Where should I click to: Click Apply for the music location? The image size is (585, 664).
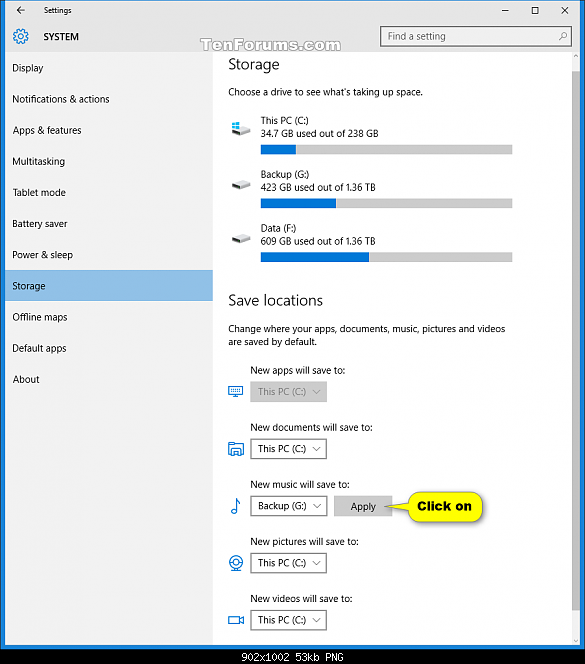[363, 506]
